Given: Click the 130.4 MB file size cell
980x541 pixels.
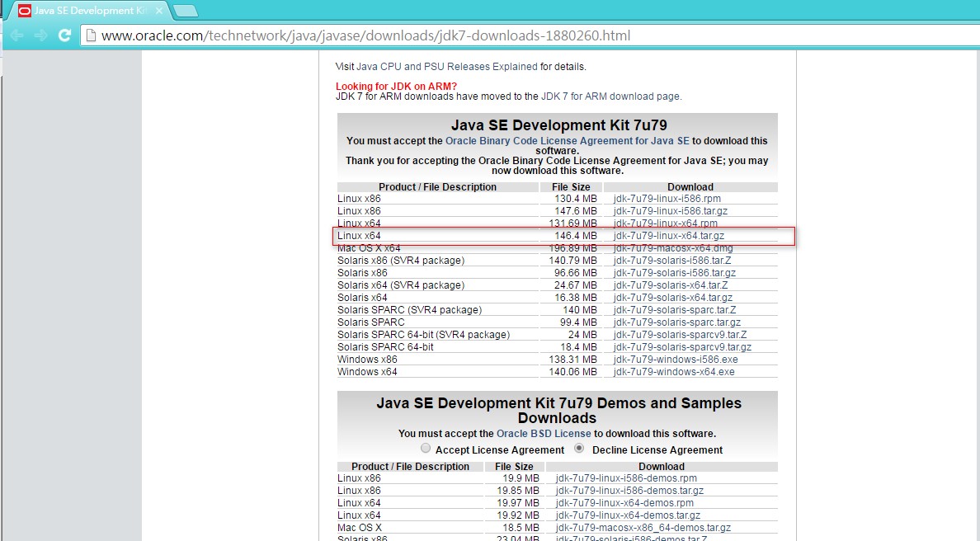Looking at the screenshot, I should (571, 199).
